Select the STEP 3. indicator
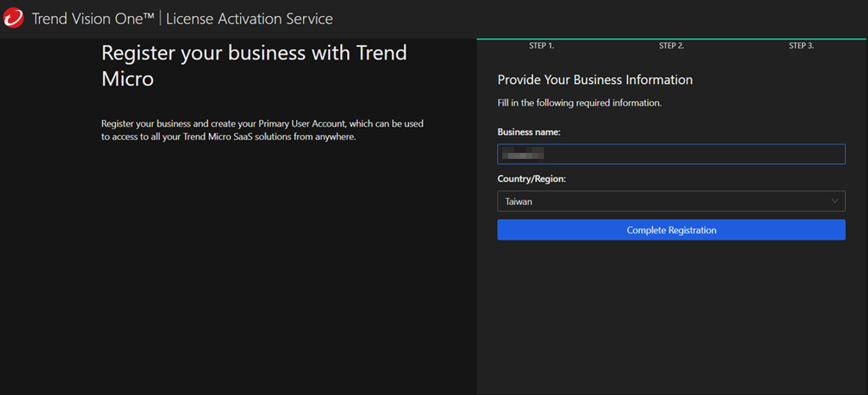The image size is (868, 395). point(801,46)
